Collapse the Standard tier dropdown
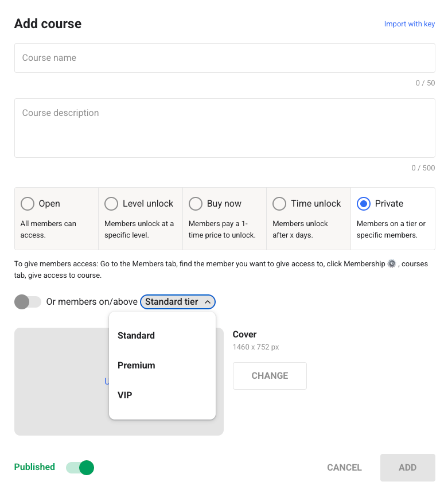This screenshot has width=448, height=497. 177,301
